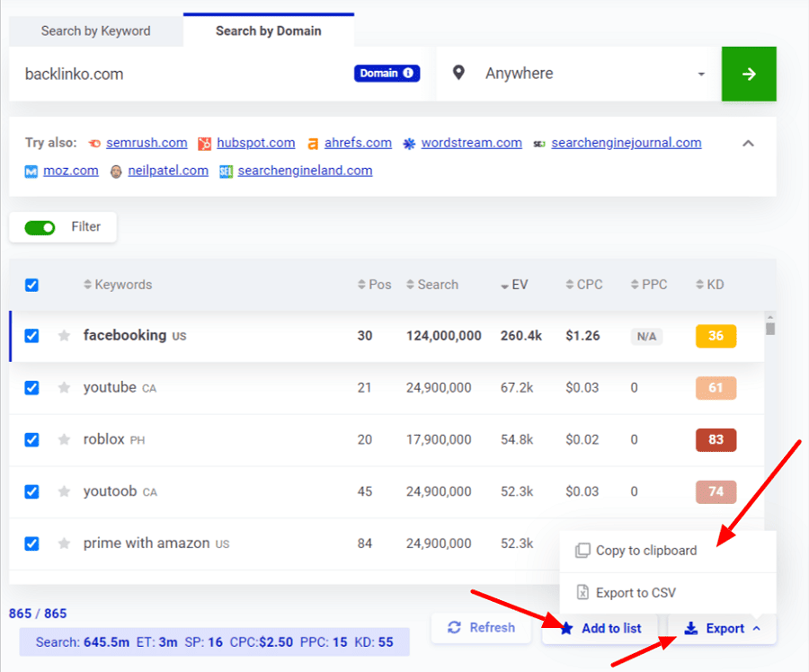The width and height of the screenshot is (809, 672).
Task: Click the Refresh button
Action: tap(481, 628)
